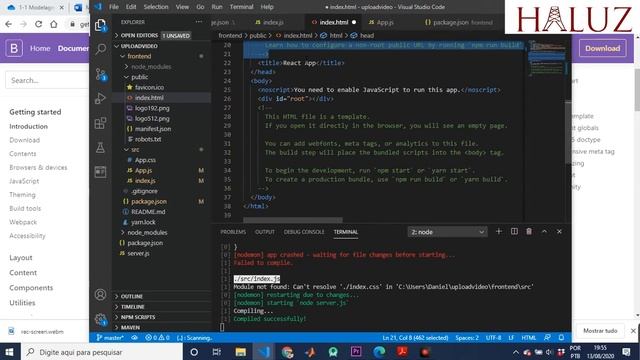Expand the Open Editors section

[x=139, y=36]
